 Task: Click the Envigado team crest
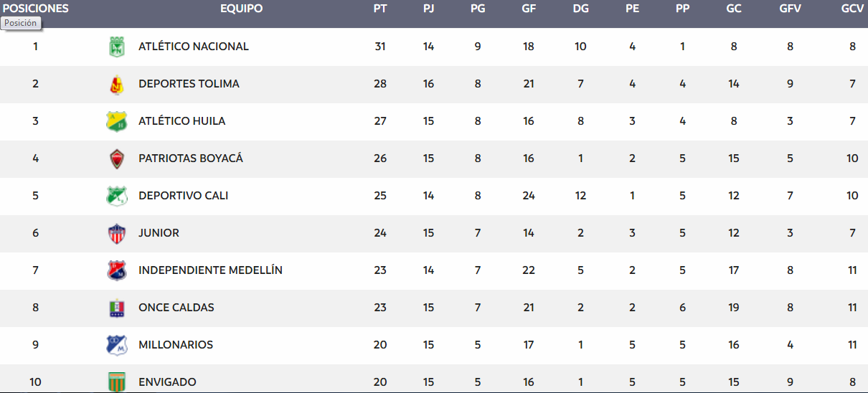pyautogui.click(x=116, y=382)
